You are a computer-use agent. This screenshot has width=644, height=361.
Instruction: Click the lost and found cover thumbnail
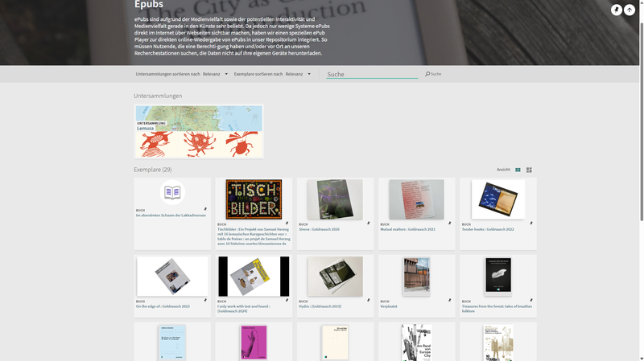[x=254, y=277]
